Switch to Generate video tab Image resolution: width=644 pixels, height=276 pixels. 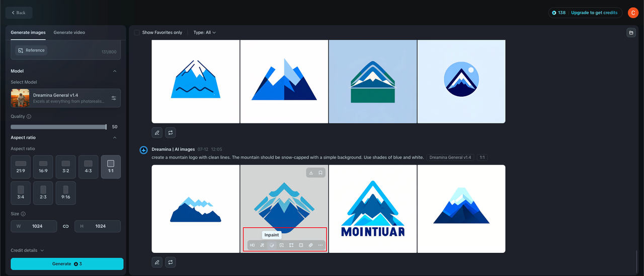(x=69, y=32)
